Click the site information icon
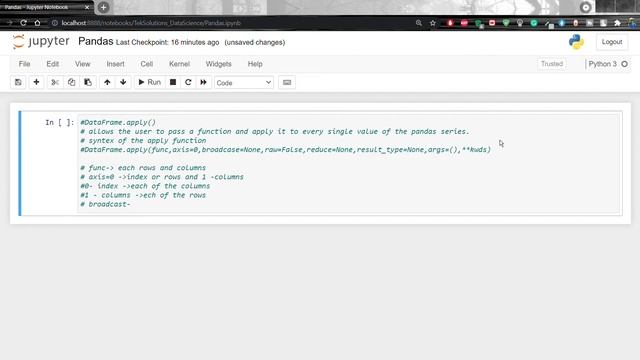640x360 pixels. point(54,23)
